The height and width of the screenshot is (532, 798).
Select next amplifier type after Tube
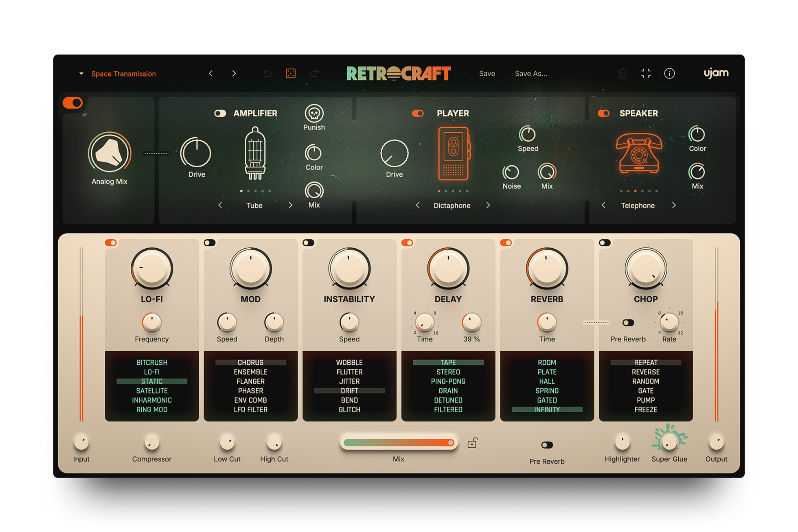coord(290,205)
